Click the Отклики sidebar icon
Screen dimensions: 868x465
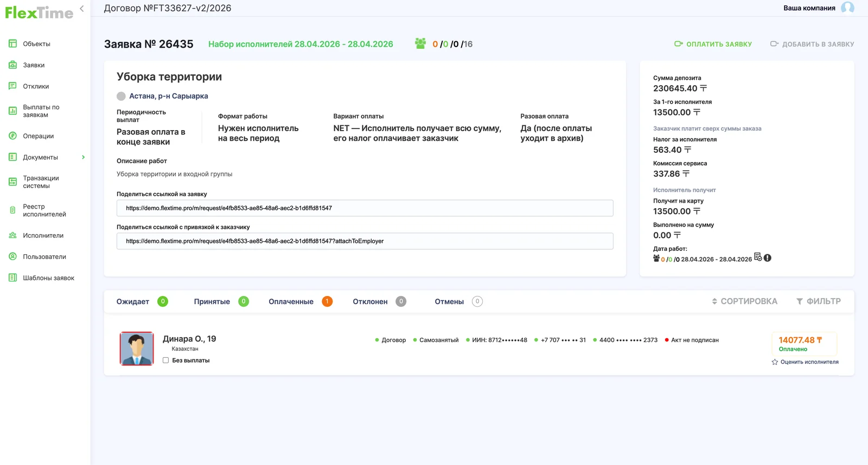tap(12, 86)
